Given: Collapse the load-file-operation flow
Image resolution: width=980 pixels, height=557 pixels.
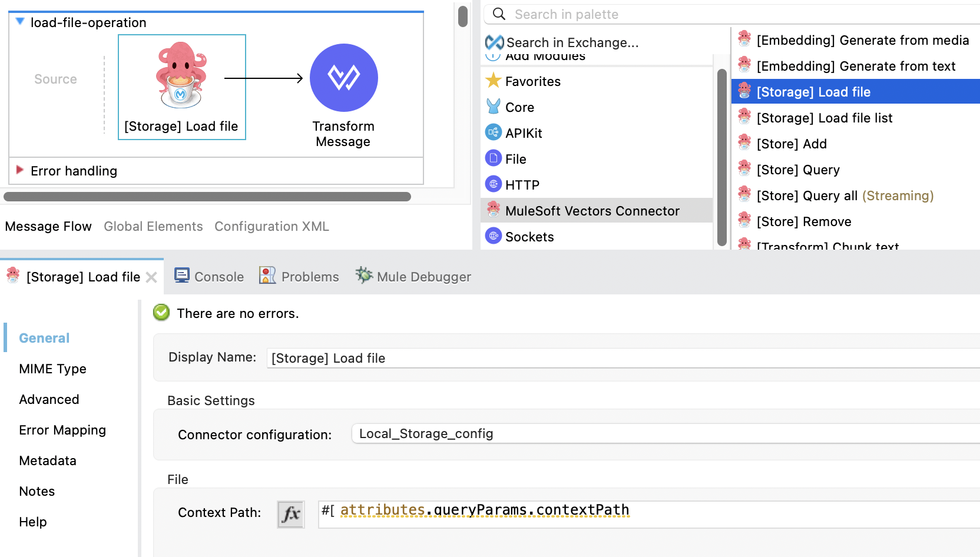Looking at the screenshot, I should (x=20, y=22).
